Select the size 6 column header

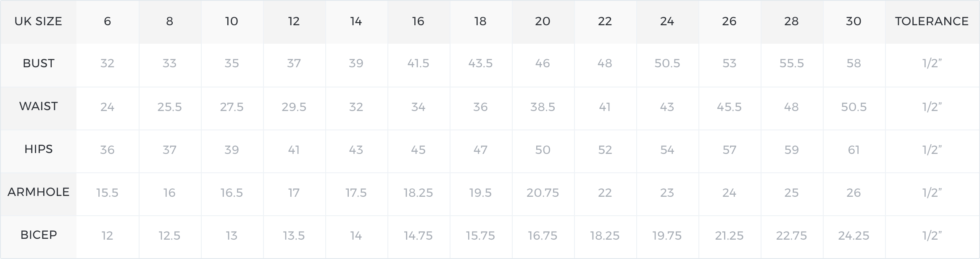click(107, 21)
